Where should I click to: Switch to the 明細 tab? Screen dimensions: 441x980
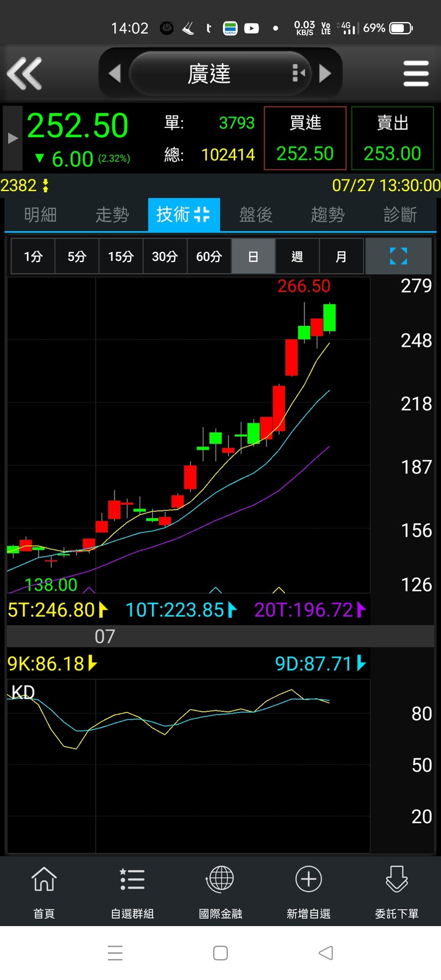[x=40, y=214]
